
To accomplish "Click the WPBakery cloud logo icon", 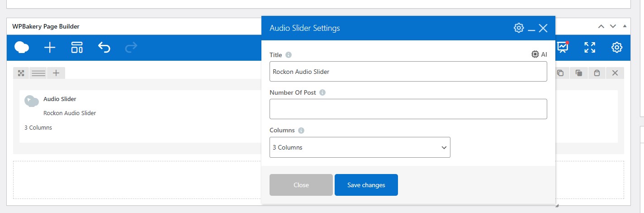I will coord(22,47).
